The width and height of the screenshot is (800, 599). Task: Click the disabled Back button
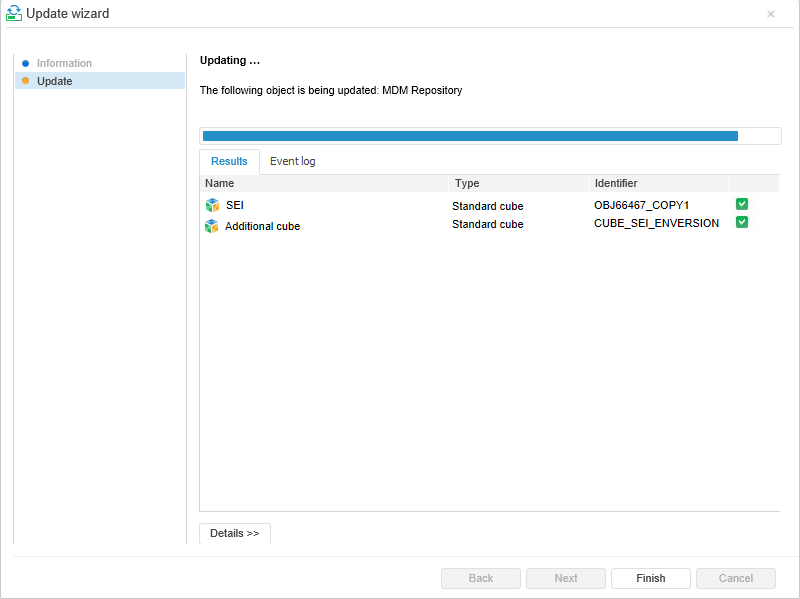(481, 578)
